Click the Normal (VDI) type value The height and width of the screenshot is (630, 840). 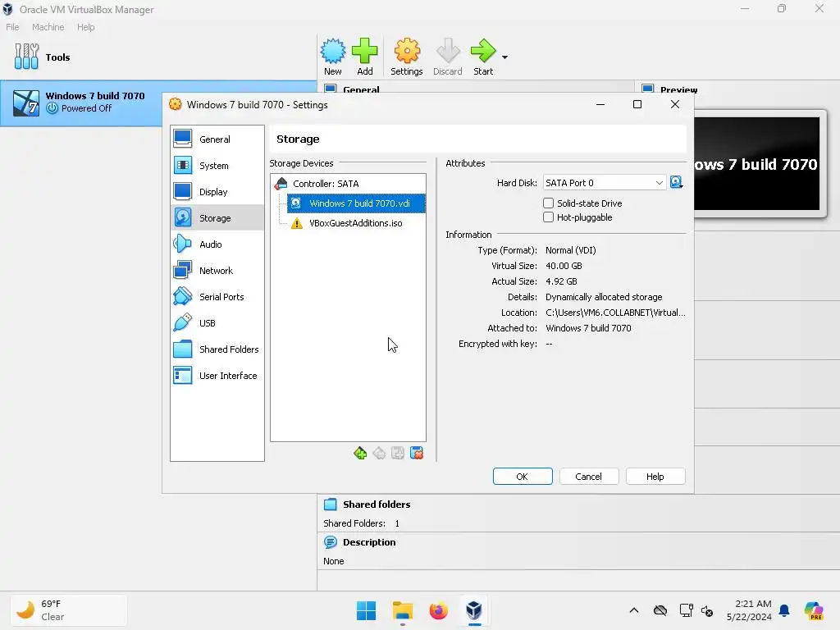(571, 251)
